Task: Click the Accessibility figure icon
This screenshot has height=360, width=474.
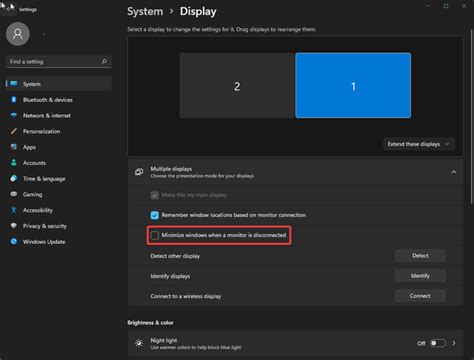Action: coord(14,210)
